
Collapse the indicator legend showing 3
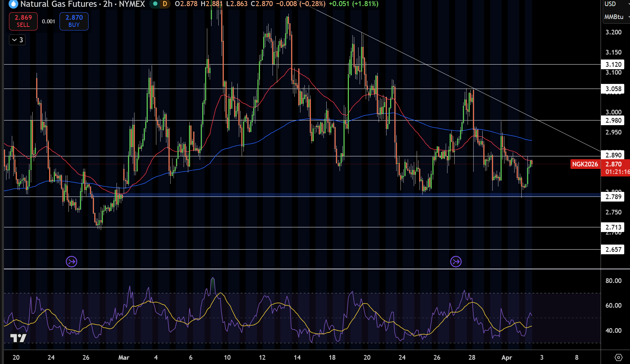(17, 40)
